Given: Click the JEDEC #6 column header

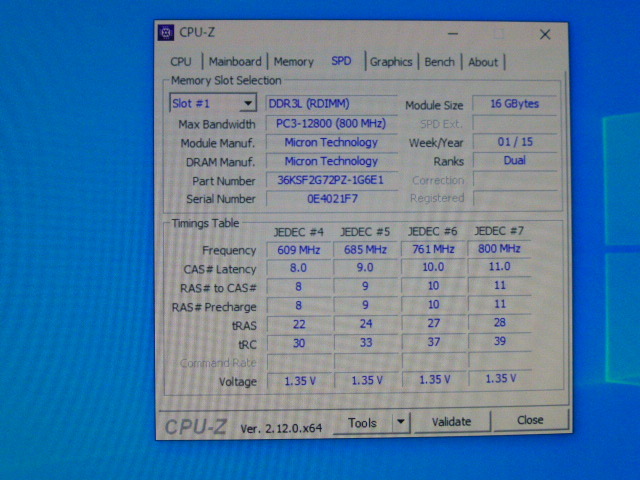Looking at the screenshot, I should click(x=433, y=231).
